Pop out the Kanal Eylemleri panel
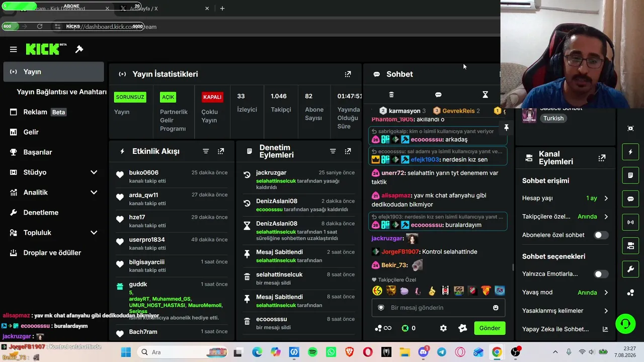 pyautogui.click(x=602, y=158)
